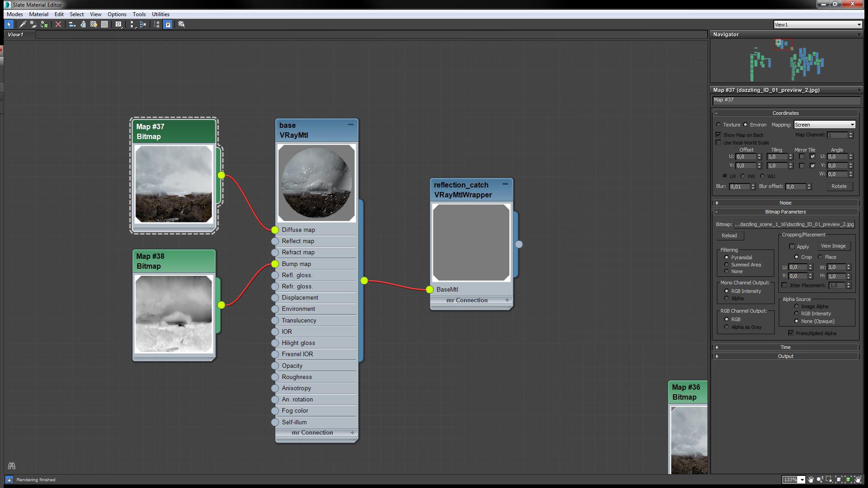The width and height of the screenshot is (868, 488).
Task: Toggle the Parameter Editor icon
Action: click(x=168, y=24)
